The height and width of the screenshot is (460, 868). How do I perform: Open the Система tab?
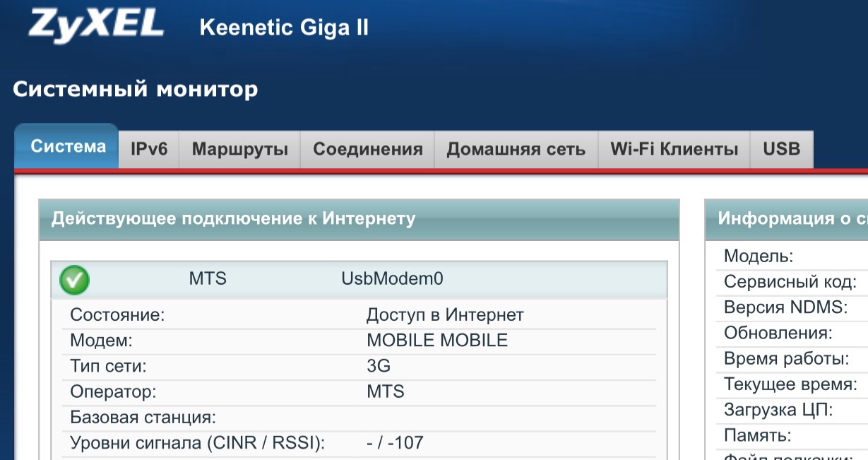[x=68, y=147]
